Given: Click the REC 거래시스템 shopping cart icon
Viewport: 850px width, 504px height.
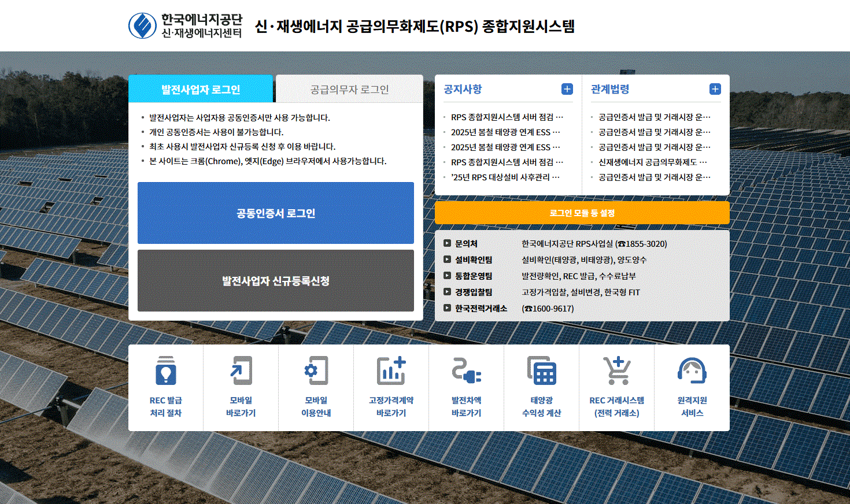Looking at the screenshot, I should click(617, 371).
